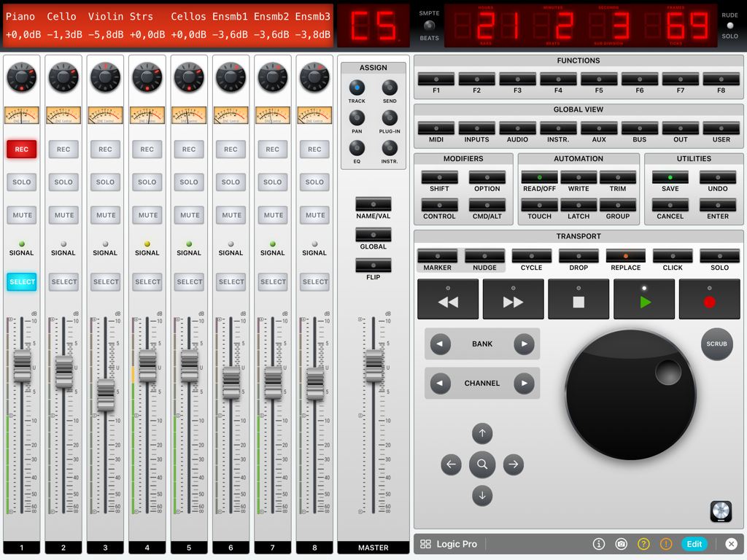Click the zoom magnifier navigation button

(482, 464)
